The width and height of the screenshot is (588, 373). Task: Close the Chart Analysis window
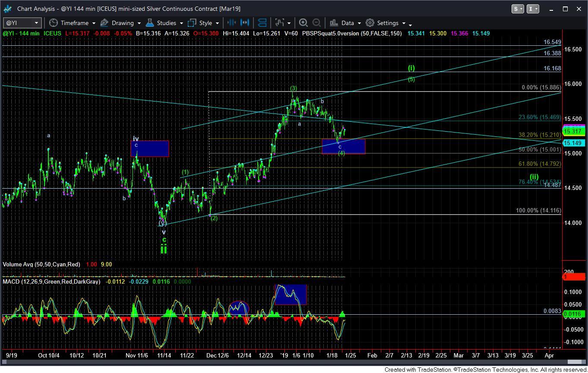(579, 9)
